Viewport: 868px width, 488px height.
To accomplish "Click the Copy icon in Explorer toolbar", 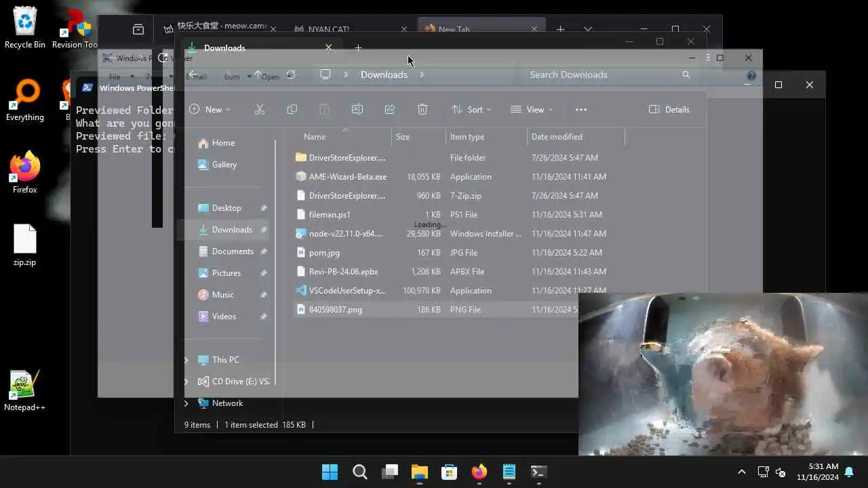I will (292, 109).
